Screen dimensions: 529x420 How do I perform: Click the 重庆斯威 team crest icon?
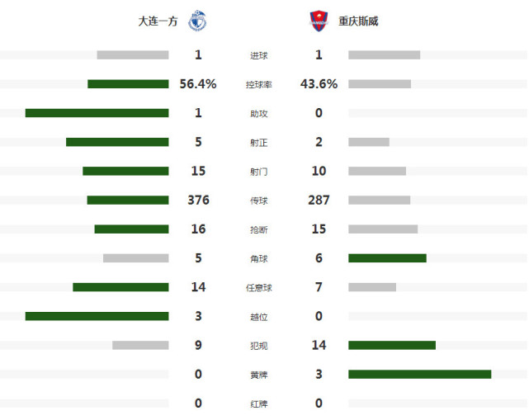point(319,21)
